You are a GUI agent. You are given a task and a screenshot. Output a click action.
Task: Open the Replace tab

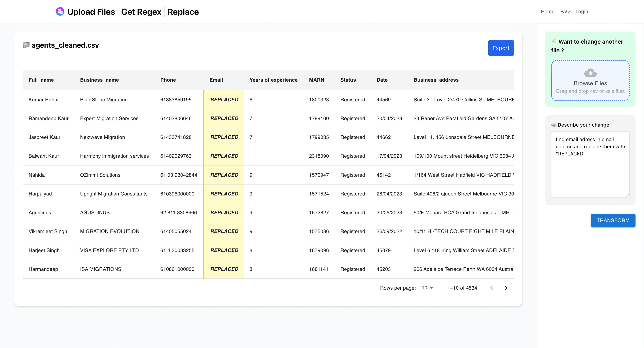183,12
